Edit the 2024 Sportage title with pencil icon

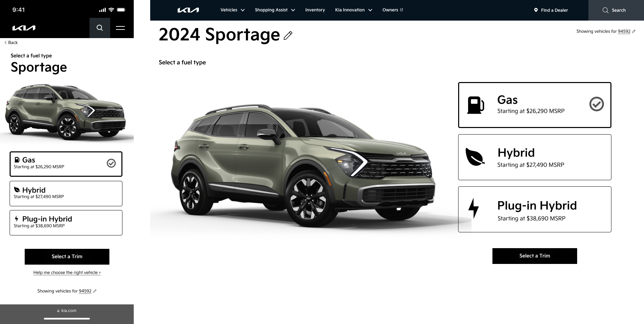(x=288, y=35)
